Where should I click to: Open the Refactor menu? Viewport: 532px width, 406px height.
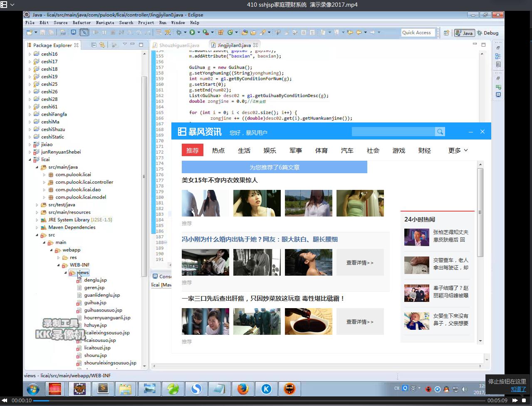[x=82, y=22]
